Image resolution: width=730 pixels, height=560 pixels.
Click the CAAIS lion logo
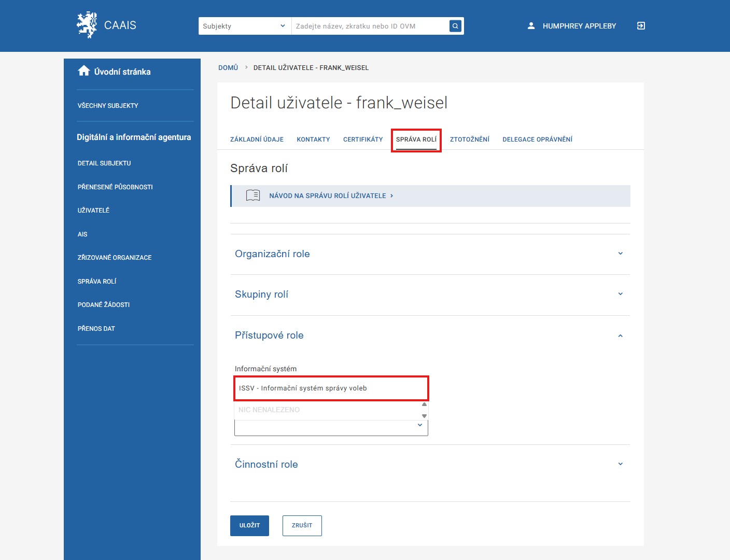pyautogui.click(x=87, y=25)
